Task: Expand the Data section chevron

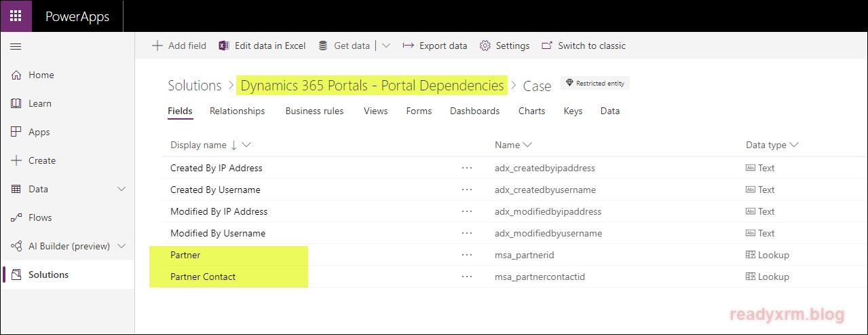Action: point(122,190)
